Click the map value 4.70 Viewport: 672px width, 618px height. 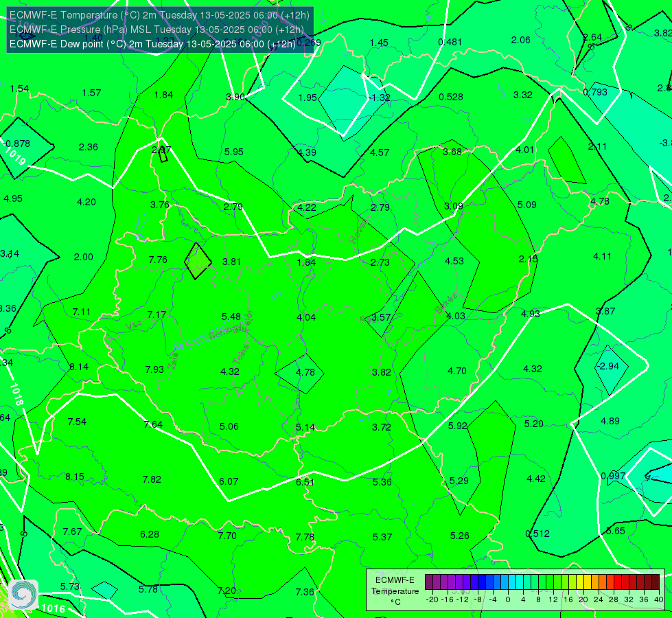(457, 371)
